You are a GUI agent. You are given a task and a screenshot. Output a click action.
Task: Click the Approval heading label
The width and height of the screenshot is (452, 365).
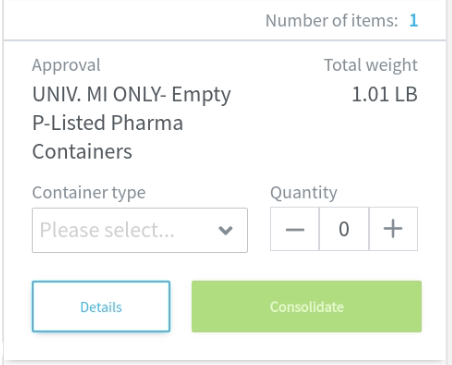coord(66,65)
